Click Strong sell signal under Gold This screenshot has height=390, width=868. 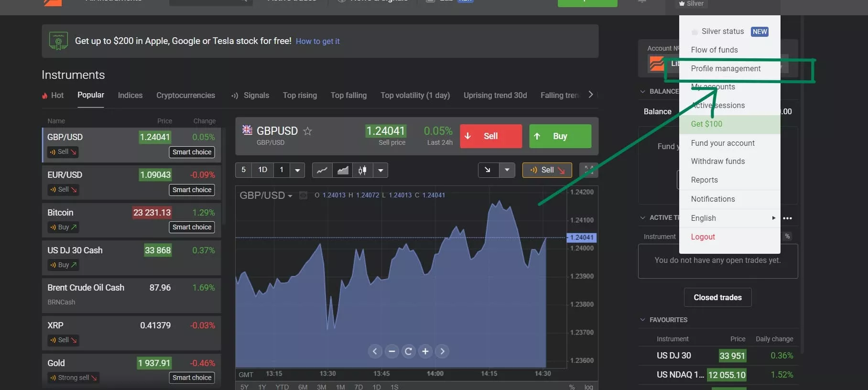coord(73,378)
